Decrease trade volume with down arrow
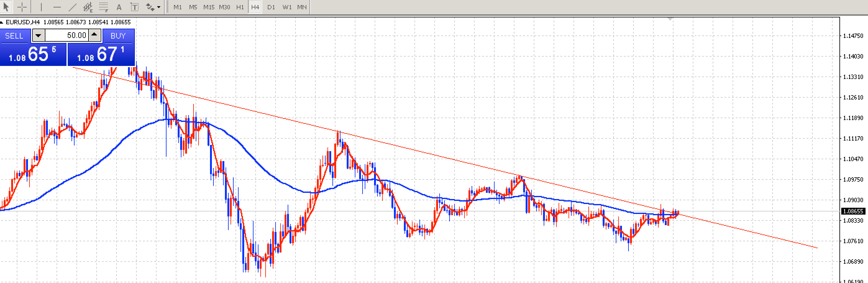The width and height of the screenshot is (868, 283). pyautogui.click(x=39, y=35)
